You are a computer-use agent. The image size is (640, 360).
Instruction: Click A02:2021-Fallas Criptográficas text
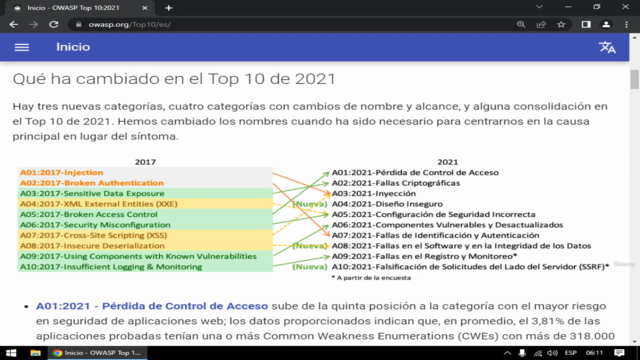[396, 183]
